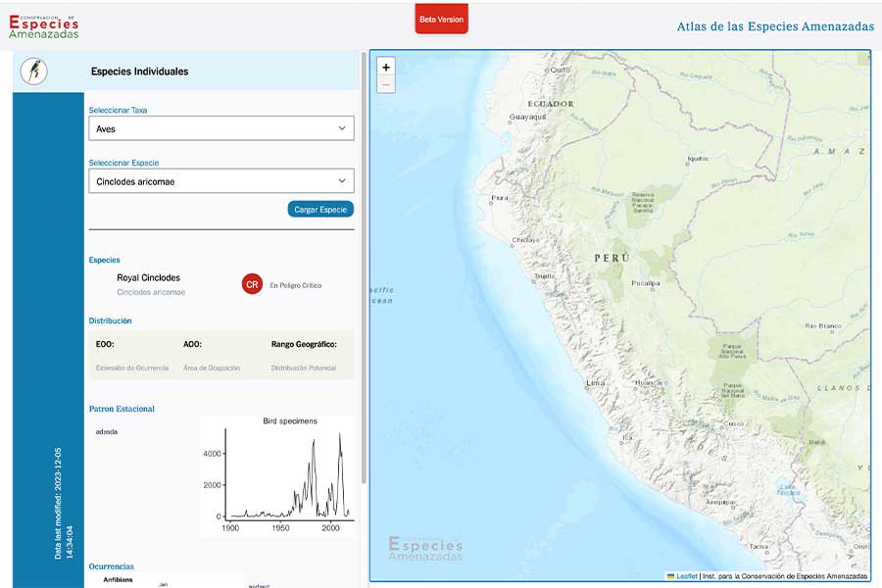
Task: Click Chiclayo city on the map
Action: [x=525, y=240]
